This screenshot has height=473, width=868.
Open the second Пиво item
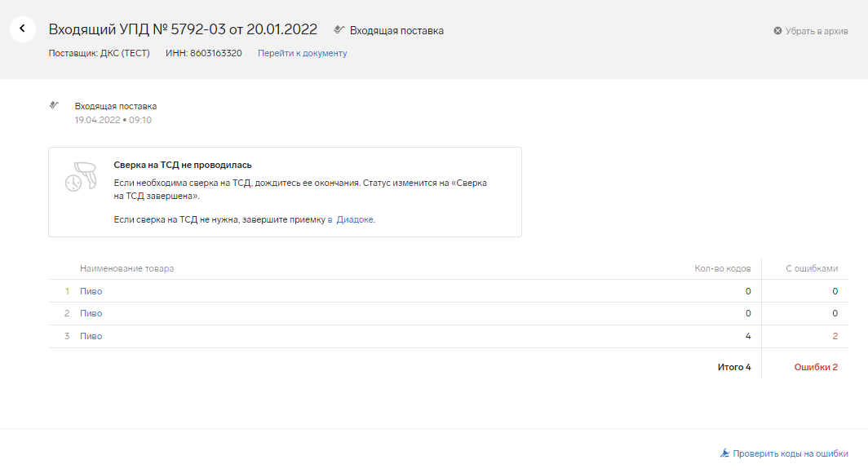91,313
